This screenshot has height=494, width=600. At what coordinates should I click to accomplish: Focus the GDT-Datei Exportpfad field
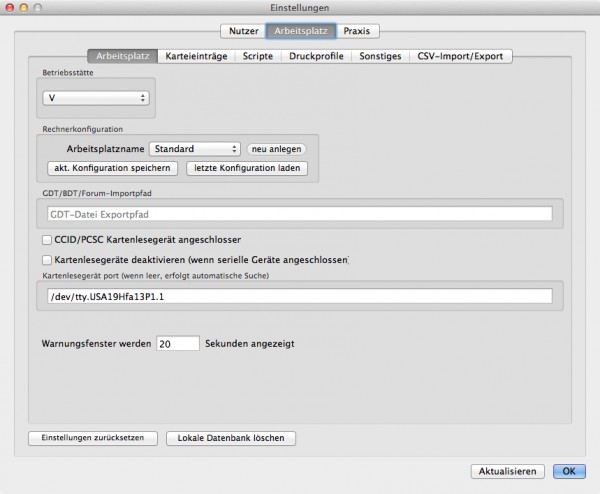point(300,214)
